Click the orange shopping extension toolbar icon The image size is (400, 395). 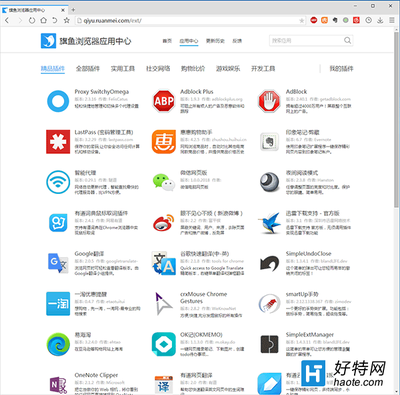coord(324,20)
